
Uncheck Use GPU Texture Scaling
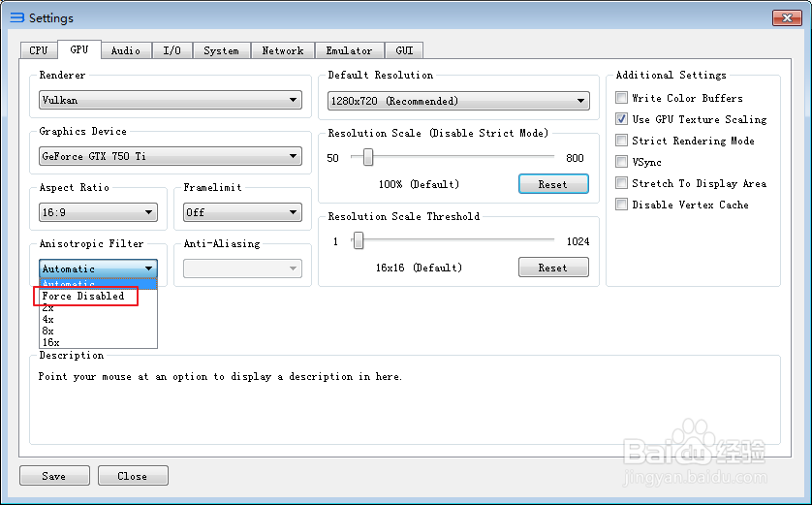click(621, 119)
